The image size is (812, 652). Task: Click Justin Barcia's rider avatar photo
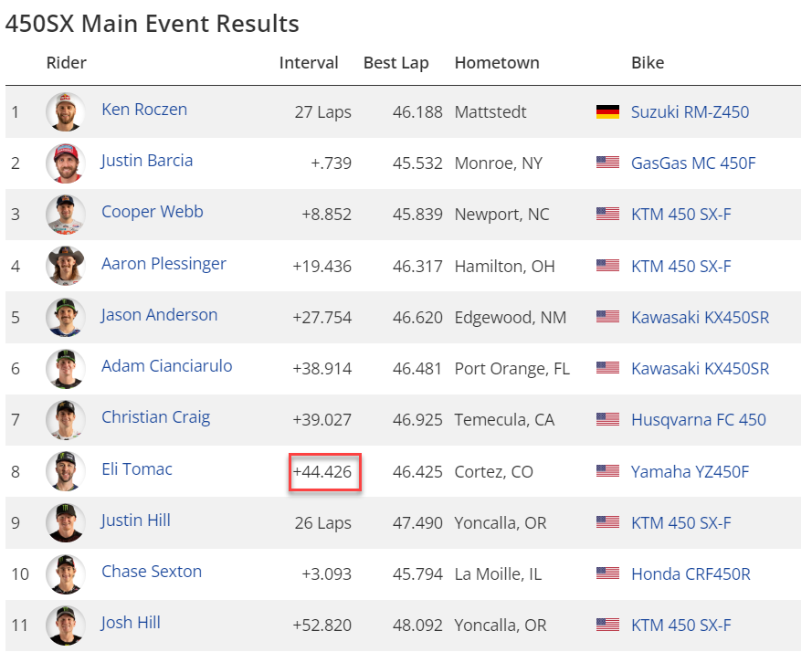click(65, 163)
